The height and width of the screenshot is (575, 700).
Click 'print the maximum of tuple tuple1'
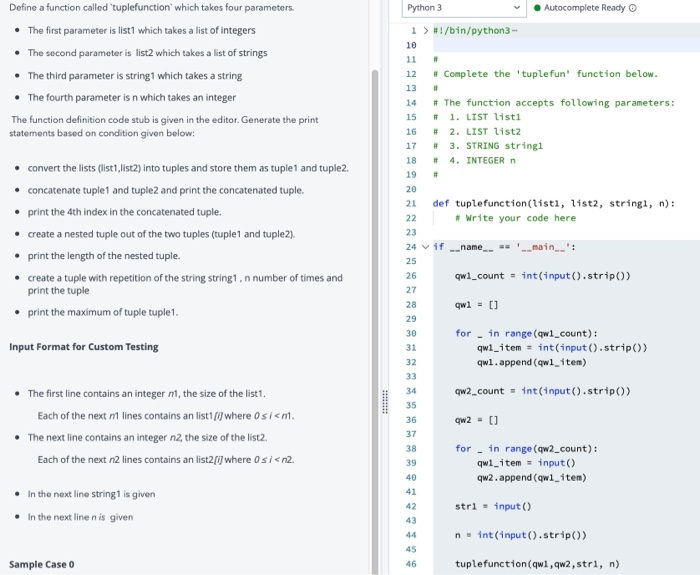tap(103, 312)
